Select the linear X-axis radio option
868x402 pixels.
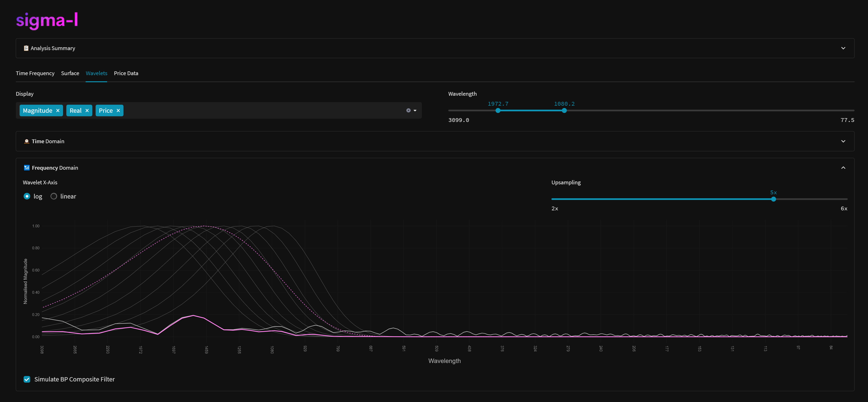pyautogui.click(x=54, y=196)
